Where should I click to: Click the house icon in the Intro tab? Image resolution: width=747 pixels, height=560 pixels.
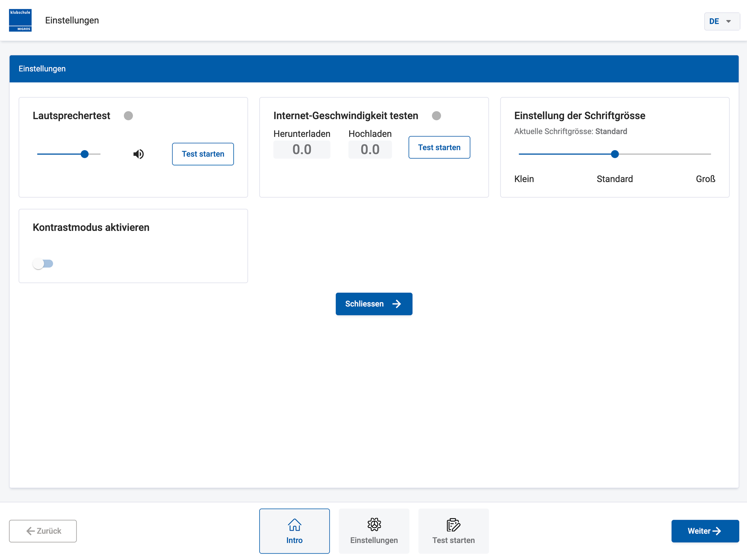pos(294,525)
